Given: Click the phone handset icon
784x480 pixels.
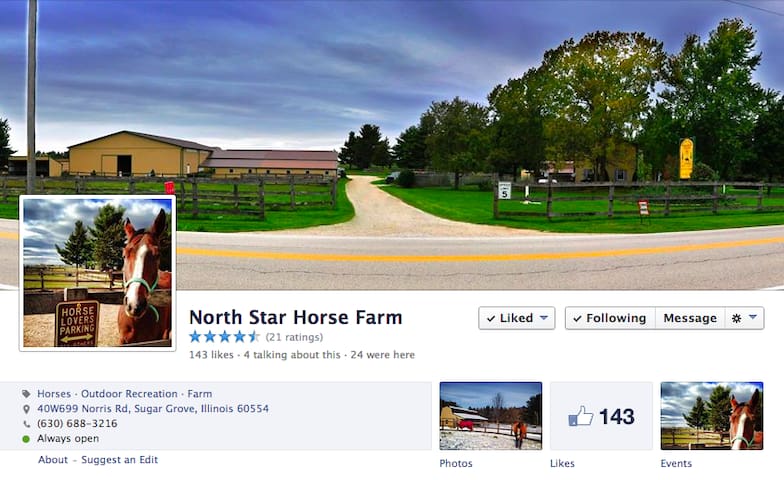Looking at the screenshot, I should [x=26, y=424].
